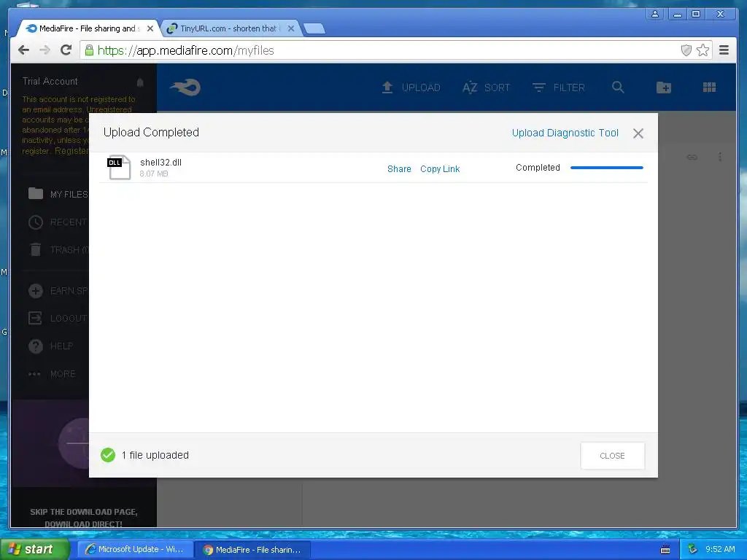This screenshot has height=560, width=747.
Task: Click the green HTTPS lock icon
Action: coord(89,50)
